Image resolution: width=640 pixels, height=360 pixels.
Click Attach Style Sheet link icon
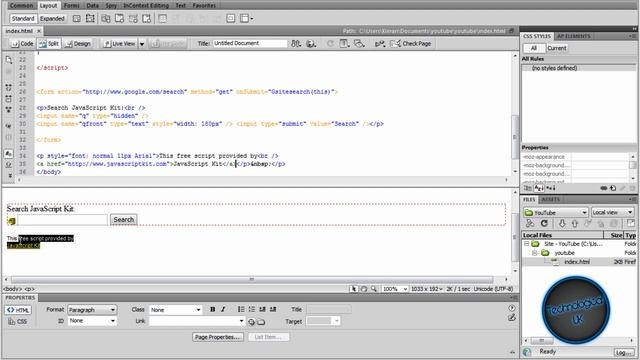click(604, 188)
